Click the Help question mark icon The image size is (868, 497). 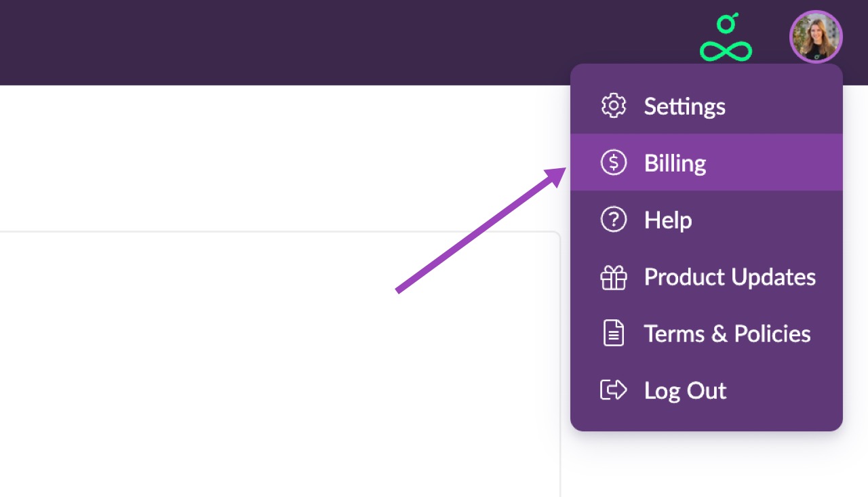click(614, 220)
